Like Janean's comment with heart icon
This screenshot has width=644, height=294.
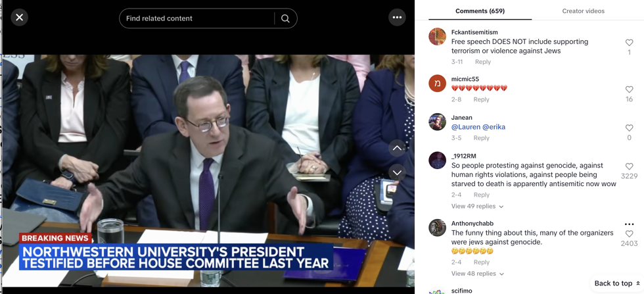coord(629,128)
